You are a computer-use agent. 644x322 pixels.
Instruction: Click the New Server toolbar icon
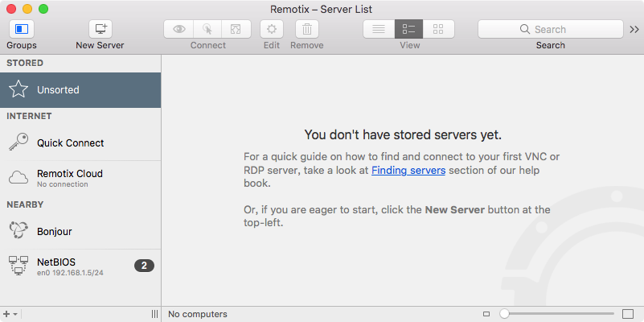click(100, 29)
